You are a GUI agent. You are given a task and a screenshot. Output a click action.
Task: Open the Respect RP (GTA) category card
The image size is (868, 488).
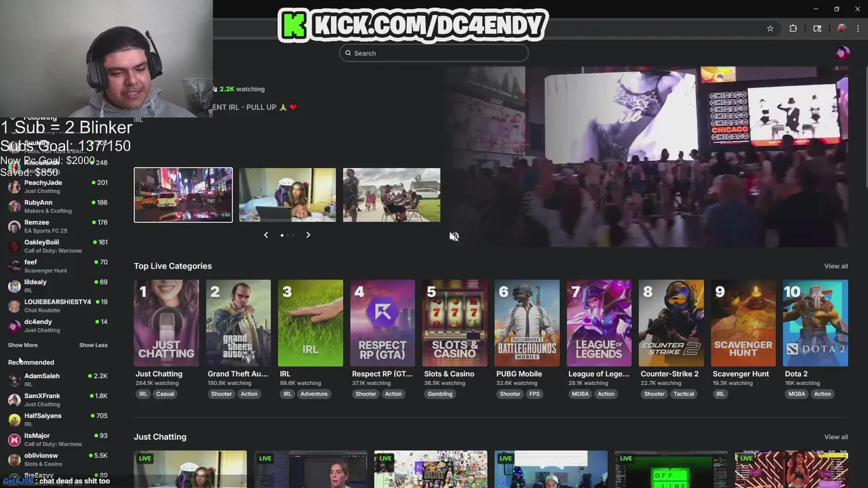(382, 323)
